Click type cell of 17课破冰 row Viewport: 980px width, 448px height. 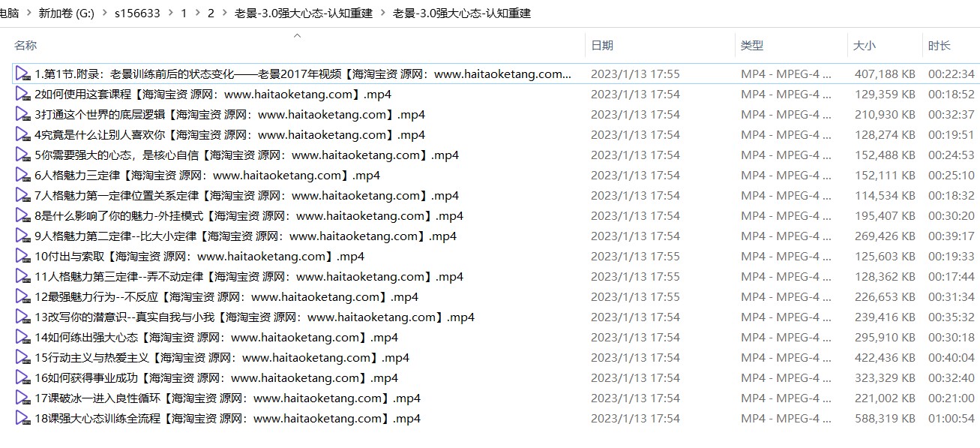[x=786, y=398]
